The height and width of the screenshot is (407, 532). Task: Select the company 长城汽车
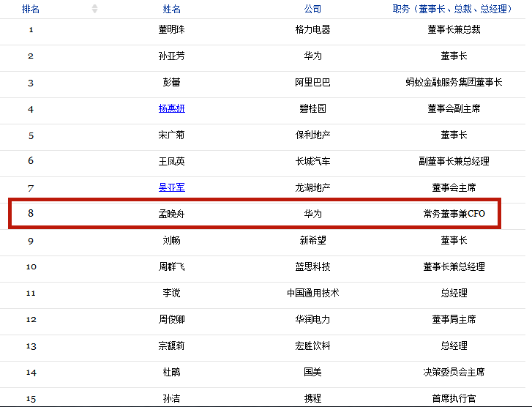click(x=312, y=161)
